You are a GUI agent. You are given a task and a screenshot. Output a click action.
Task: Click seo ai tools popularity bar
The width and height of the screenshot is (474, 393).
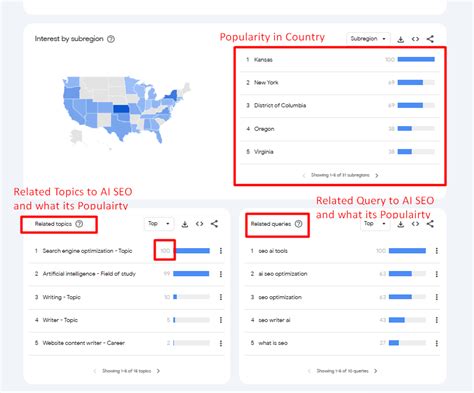click(407, 251)
